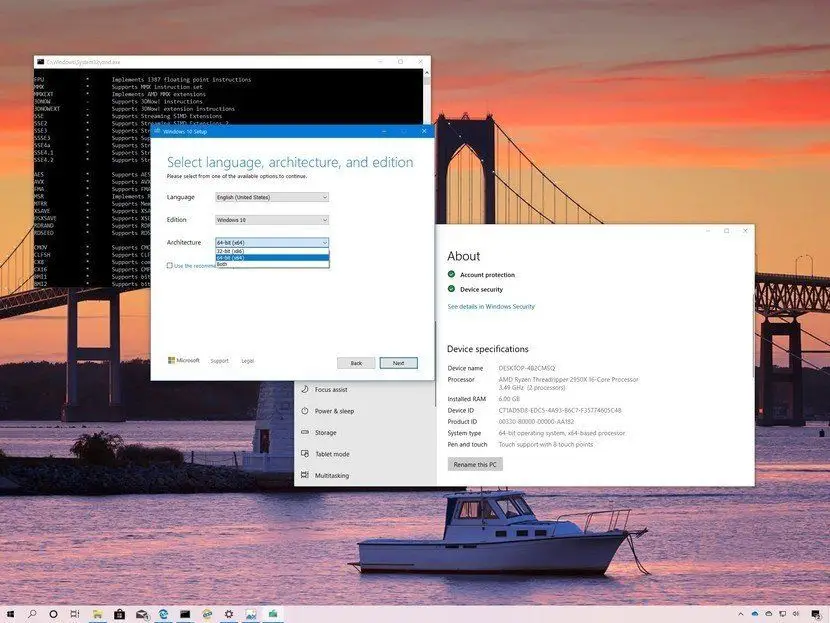Open Legal link in Setup footer
The height and width of the screenshot is (623, 830).
[248, 361]
